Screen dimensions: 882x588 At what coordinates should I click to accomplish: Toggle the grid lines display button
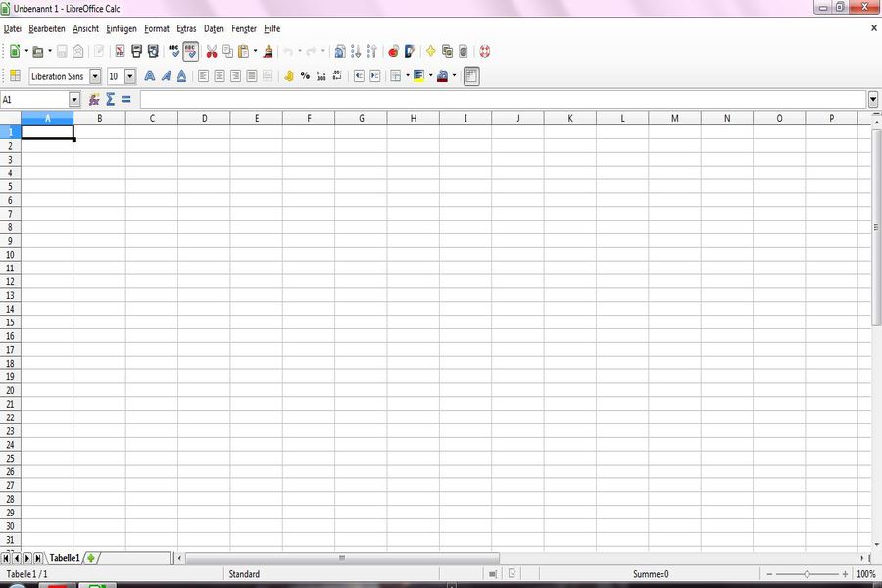click(x=471, y=75)
